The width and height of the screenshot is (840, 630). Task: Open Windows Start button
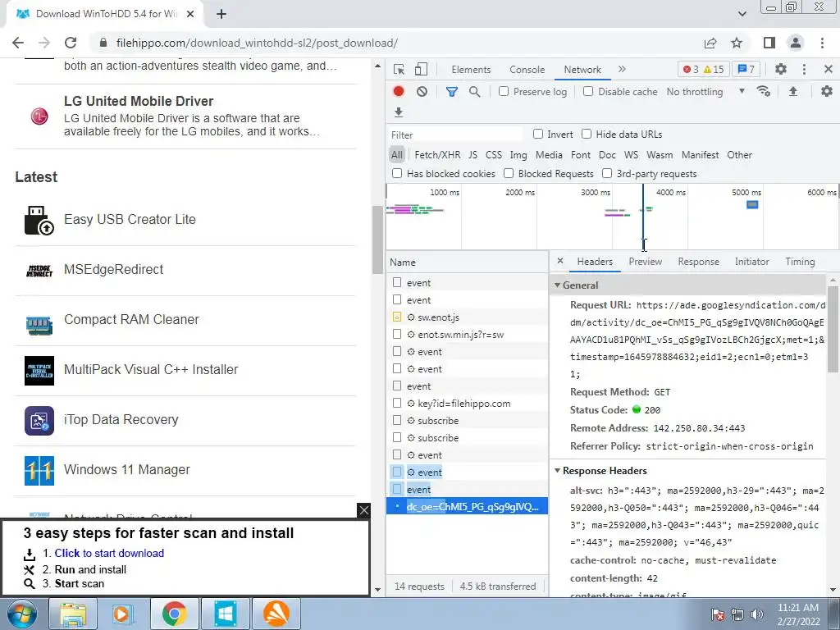(21, 614)
